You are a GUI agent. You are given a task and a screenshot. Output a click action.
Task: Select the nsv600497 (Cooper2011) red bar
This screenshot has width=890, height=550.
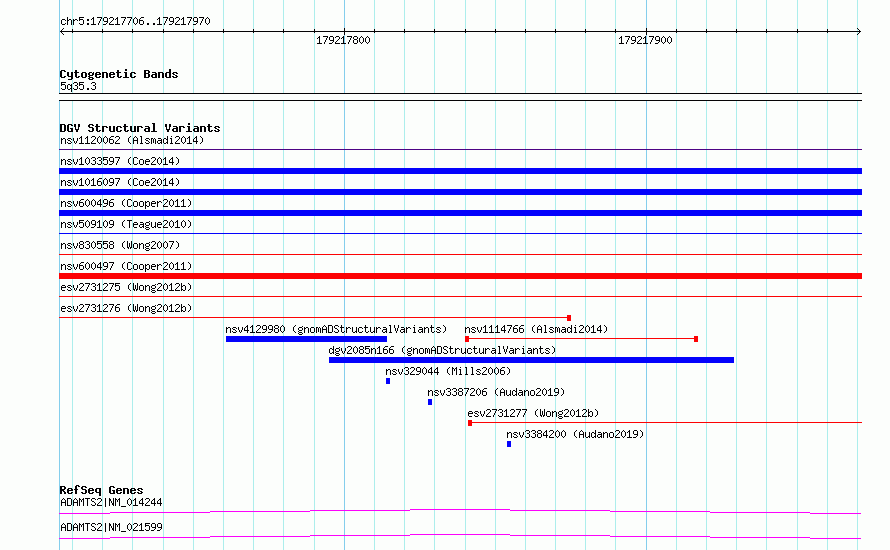tap(460, 276)
